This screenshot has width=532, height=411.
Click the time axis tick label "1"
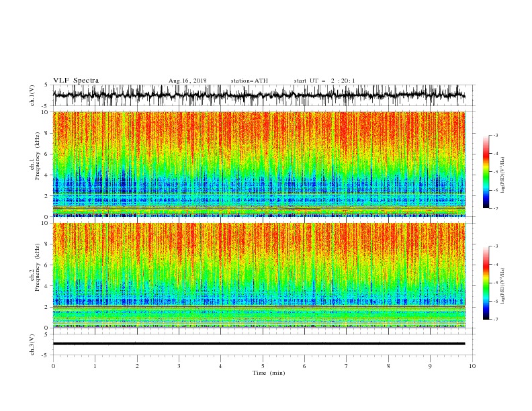click(x=95, y=366)
